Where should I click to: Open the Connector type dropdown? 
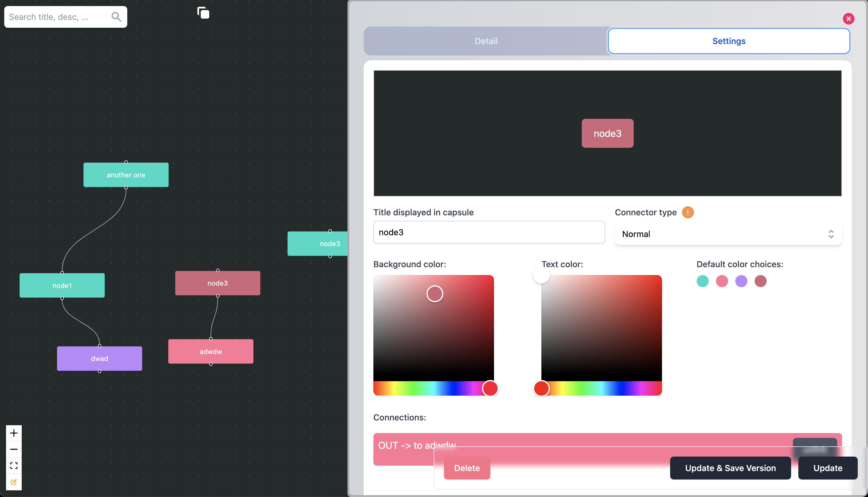click(728, 234)
